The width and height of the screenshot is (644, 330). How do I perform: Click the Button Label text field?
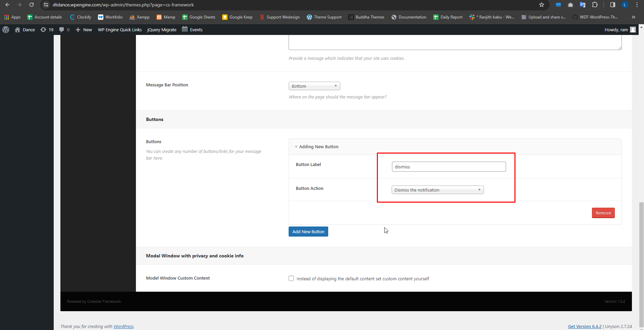pyautogui.click(x=449, y=167)
